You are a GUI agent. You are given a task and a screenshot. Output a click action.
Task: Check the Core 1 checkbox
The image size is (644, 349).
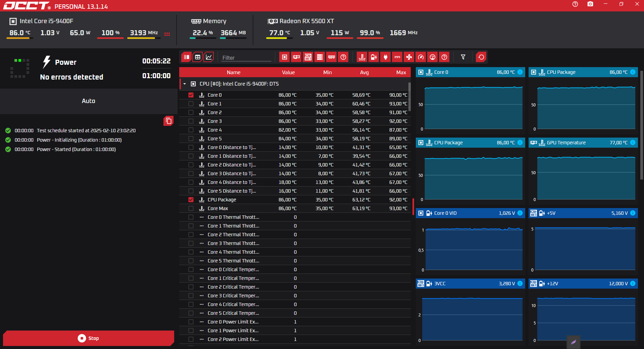(191, 104)
